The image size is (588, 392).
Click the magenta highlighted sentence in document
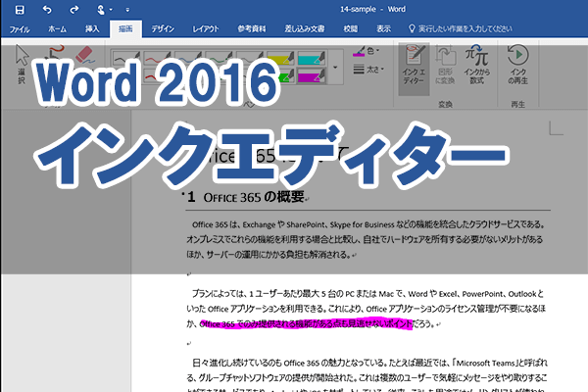click(x=306, y=323)
